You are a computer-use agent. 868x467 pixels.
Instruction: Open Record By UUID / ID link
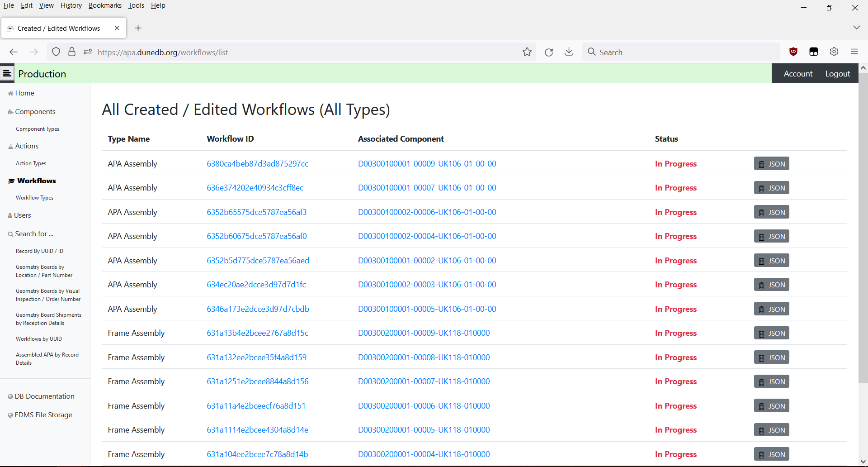pos(39,251)
